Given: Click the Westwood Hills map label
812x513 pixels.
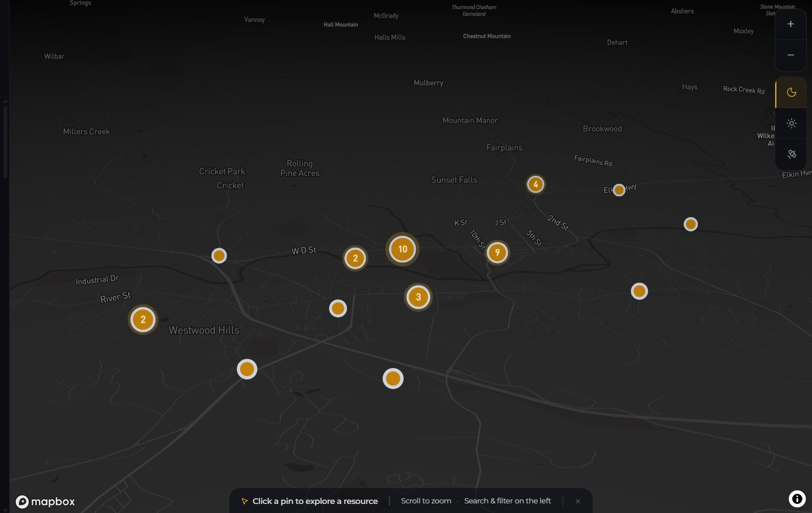Looking at the screenshot, I should pyautogui.click(x=204, y=330).
